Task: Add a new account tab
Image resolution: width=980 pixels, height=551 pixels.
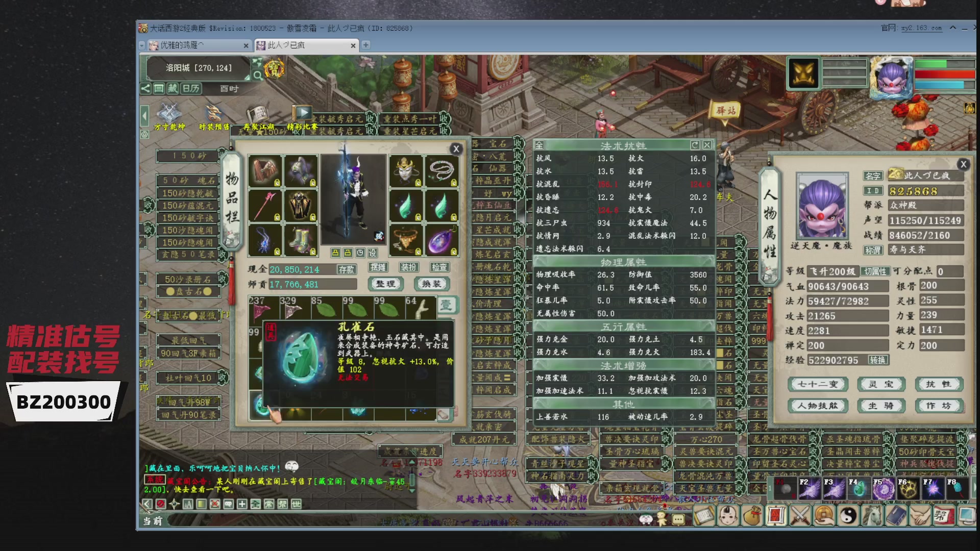Action: pyautogui.click(x=366, y=45)
